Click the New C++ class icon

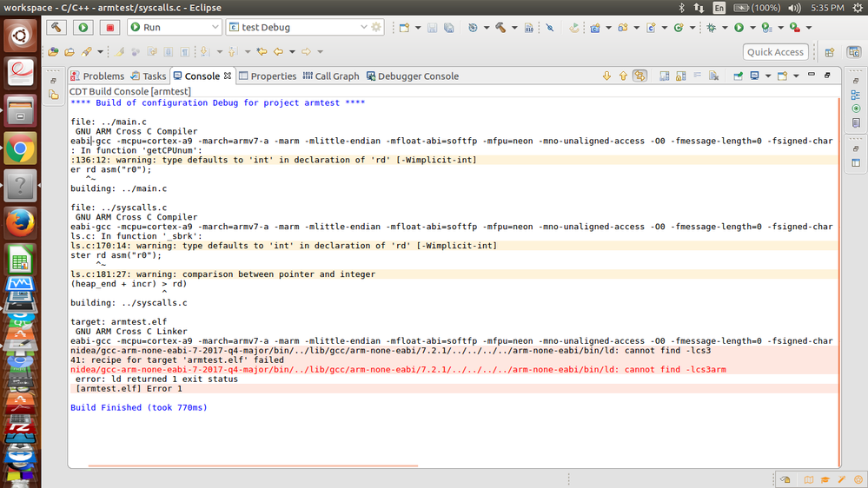679,28
